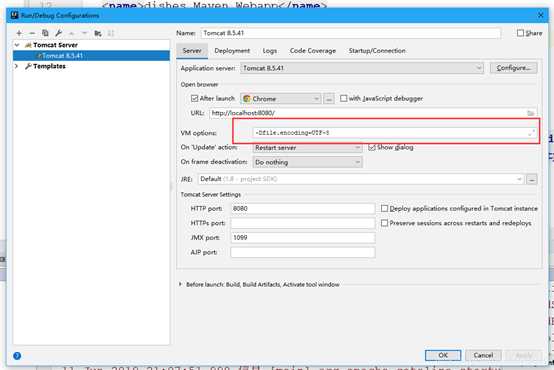Image resolution: width=554 pixels, height=370 pixels.
Task: Click the Remove Configuration minus icon
Action: click(32, 33)
